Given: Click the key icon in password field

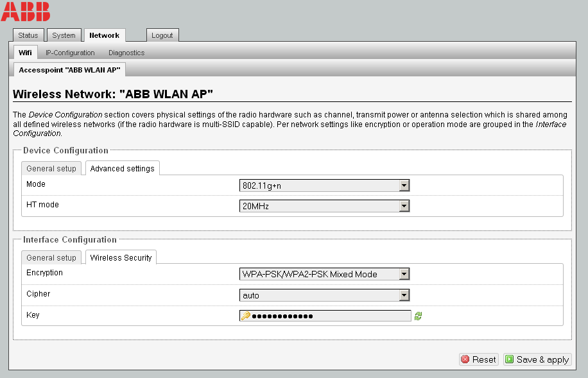Looking at the screenshot, I should click(246, 316).
